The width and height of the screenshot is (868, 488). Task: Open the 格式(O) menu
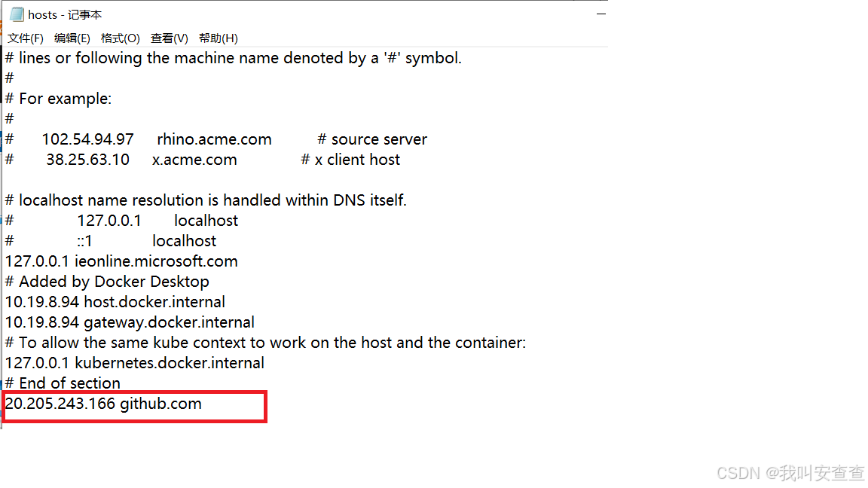click(121, 38)
